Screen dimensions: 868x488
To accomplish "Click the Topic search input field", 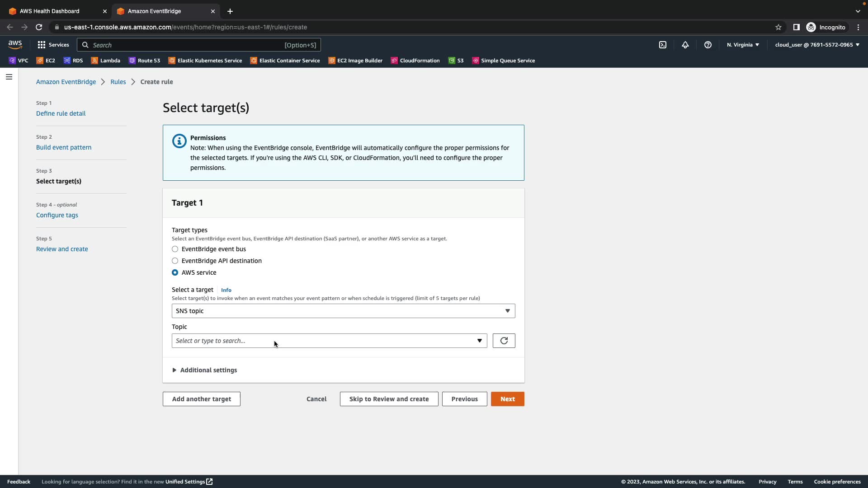I will 323,341.
